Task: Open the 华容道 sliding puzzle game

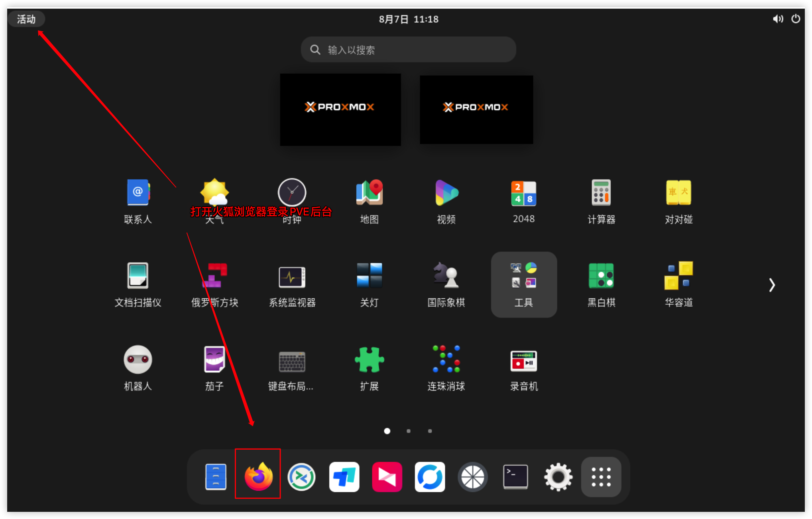Action: 678,284
